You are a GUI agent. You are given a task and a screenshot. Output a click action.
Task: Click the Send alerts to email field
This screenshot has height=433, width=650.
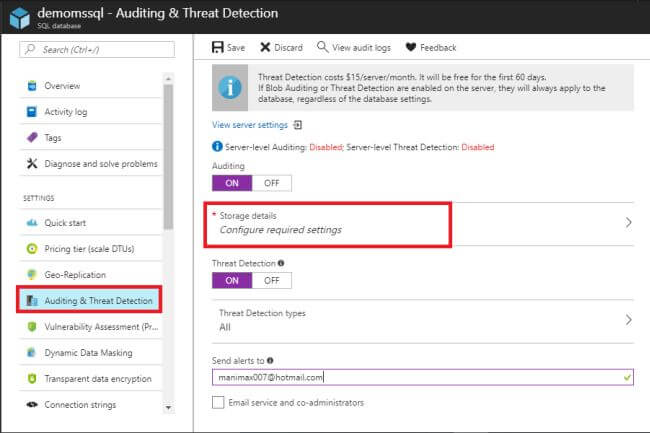pyautogui.click(x=423, y=377)
